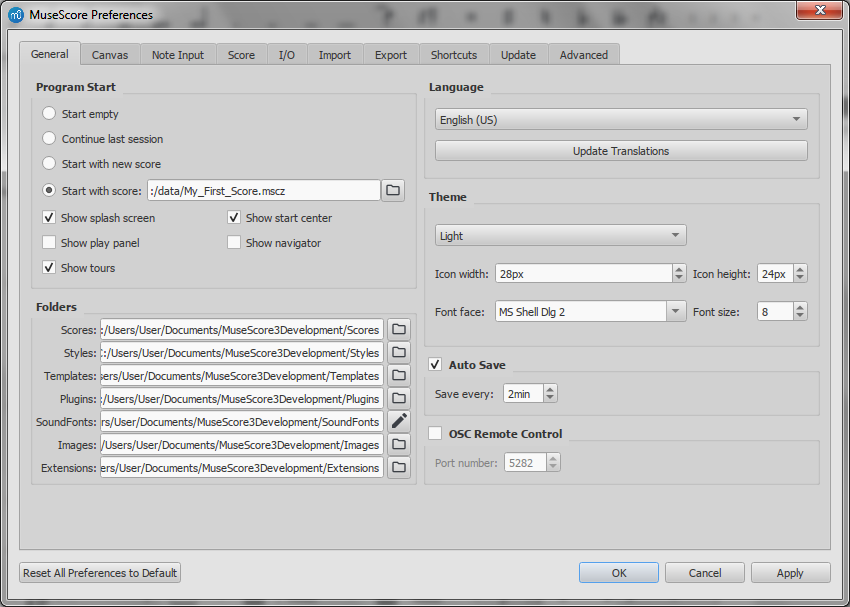Open the Scores folder browser icon
The width and height of the screenshot is (850, 607).
(x=398, y=328)
